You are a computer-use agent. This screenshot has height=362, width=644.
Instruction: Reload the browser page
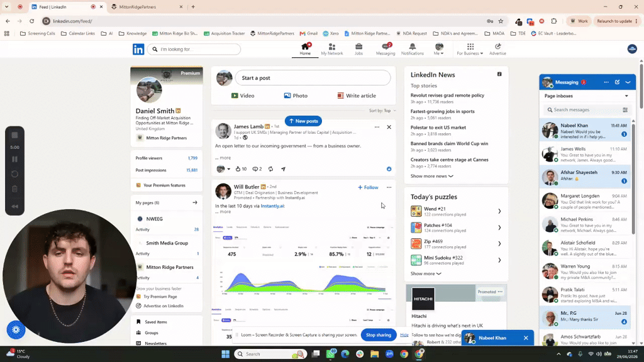[x=31, y=21]
